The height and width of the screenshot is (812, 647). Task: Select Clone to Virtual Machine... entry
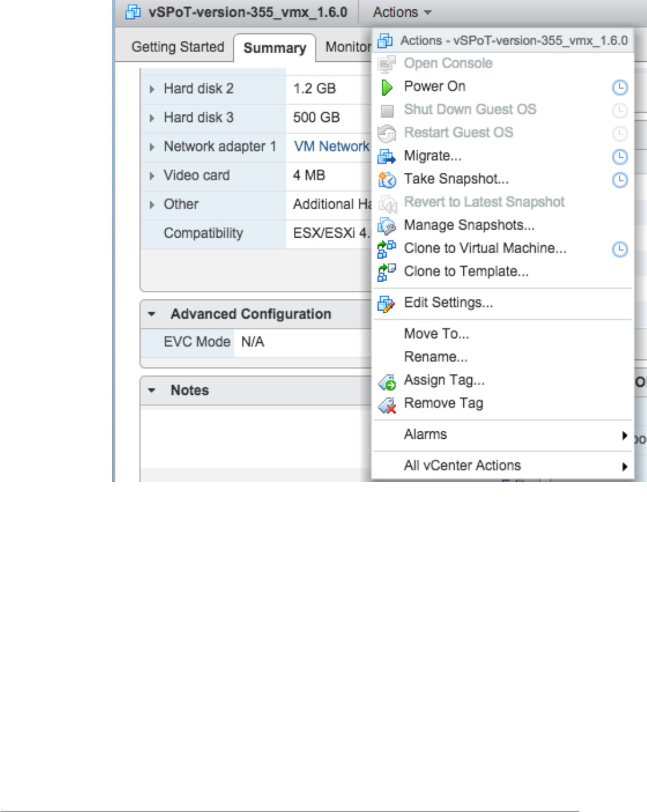(485, 248)
